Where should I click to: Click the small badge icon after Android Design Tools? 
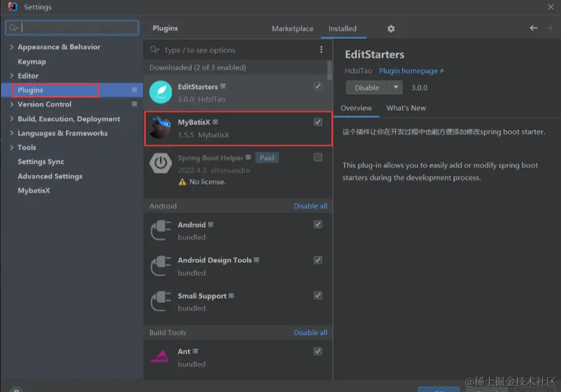257,260
